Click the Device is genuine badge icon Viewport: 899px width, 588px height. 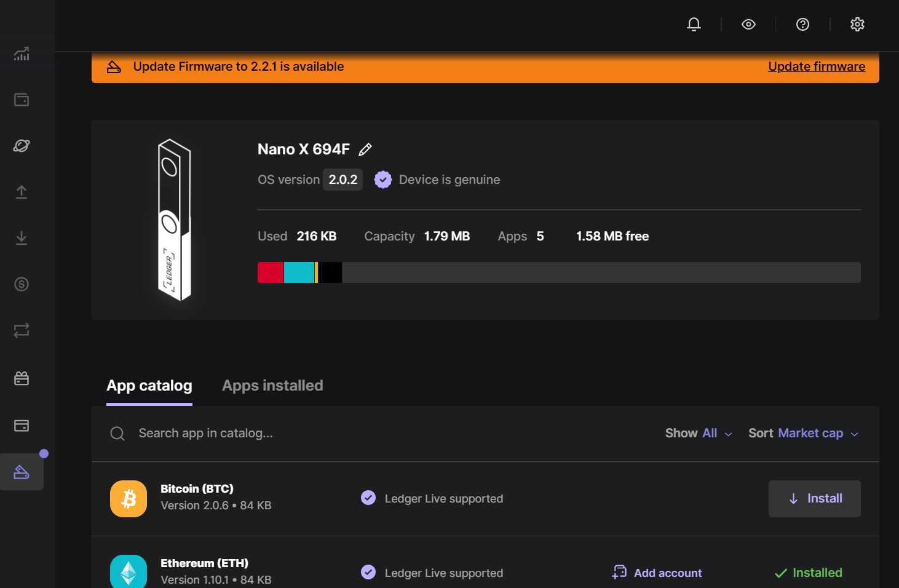pos(383,180)
